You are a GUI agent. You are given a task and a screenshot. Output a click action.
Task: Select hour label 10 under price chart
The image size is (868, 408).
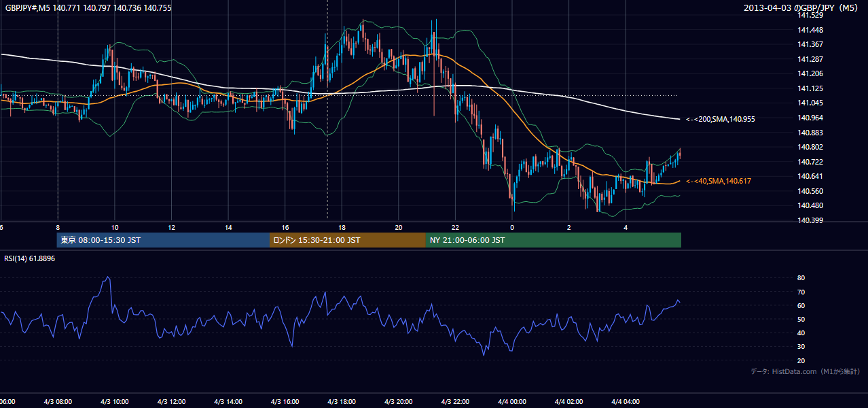(115, 227)
